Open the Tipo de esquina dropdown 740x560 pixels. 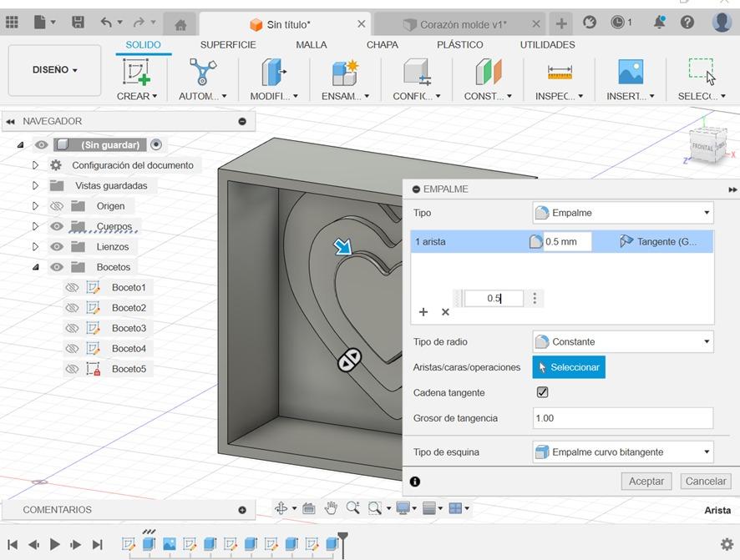(622, 452)
